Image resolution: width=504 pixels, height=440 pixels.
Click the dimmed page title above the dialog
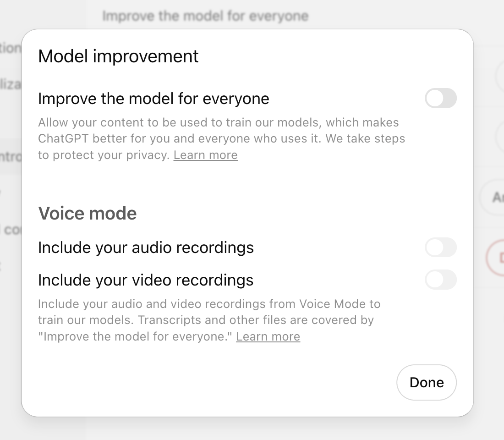(x=206, y=15)
